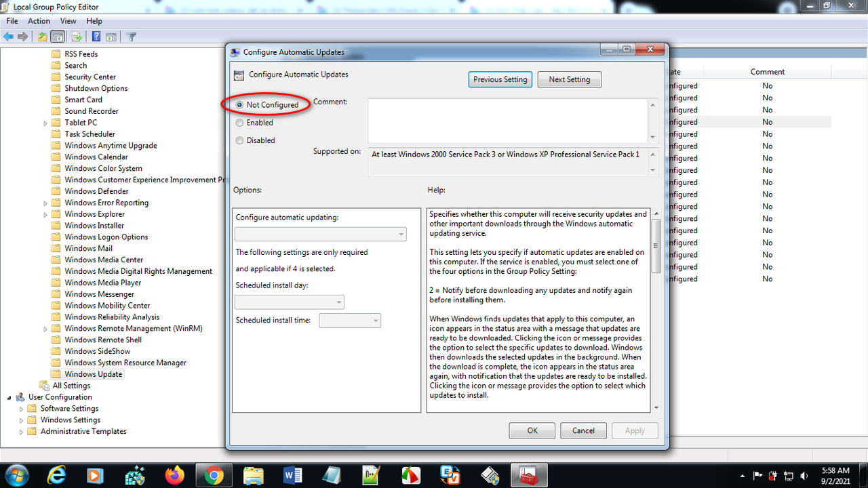Expand the Windows Error Reporting node
Image resolution: width=868 pixels, height=488 pixels.
tap(45, 203)
